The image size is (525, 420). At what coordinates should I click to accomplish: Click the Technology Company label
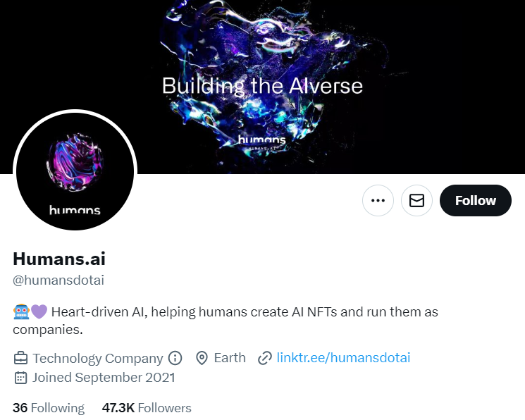[98, 358]
